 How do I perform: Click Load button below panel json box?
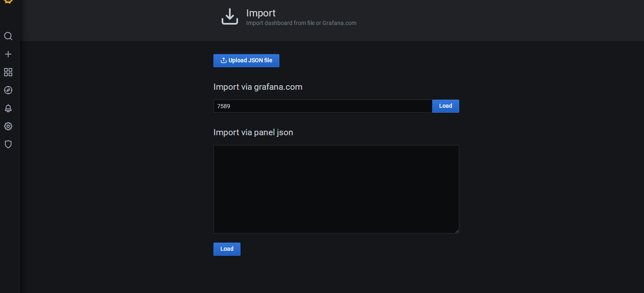pyautogui.click(x=227, y=249)
